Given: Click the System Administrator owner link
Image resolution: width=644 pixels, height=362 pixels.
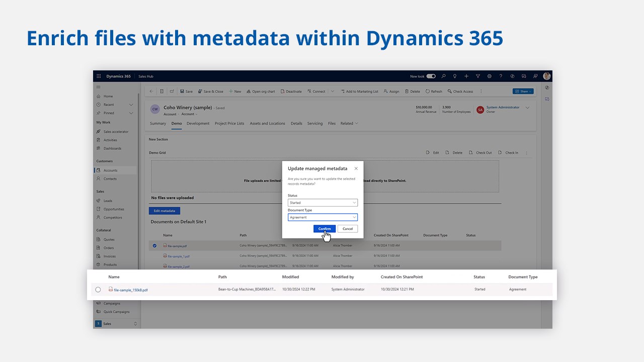Looking at the screenshot, I should [x=503, y=107].
